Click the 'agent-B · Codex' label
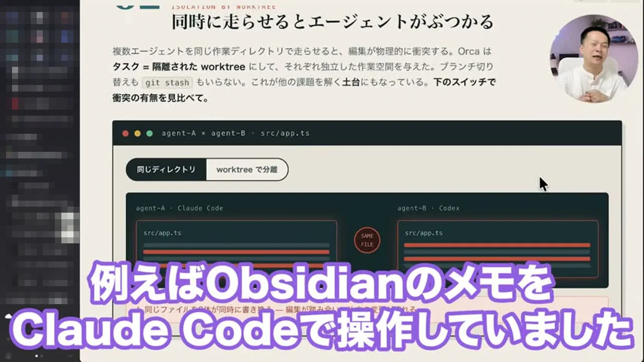 coord(428,208)
